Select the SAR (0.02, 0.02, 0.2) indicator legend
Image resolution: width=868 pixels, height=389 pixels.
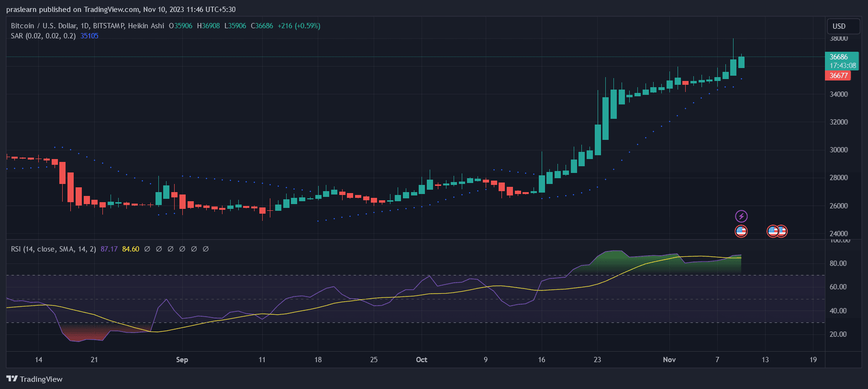coord(43,36)
